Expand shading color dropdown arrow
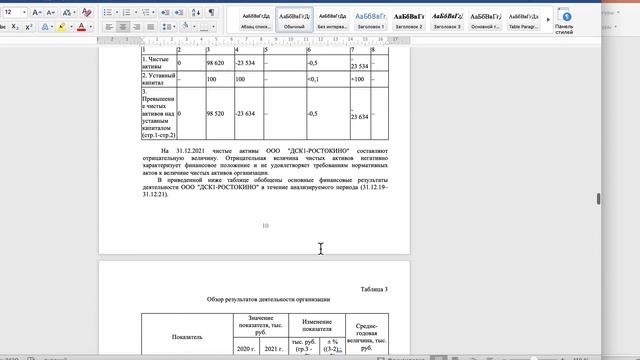This screenshot has width=640, height=360. pyautogui.click(x=194, y=27)
